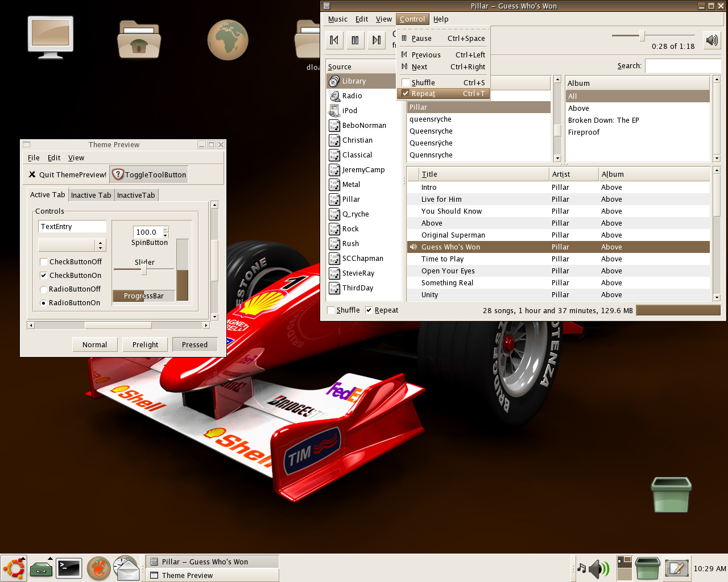Increase the SpinButton value
The image size is (728, 582).
tap(166, 229)
